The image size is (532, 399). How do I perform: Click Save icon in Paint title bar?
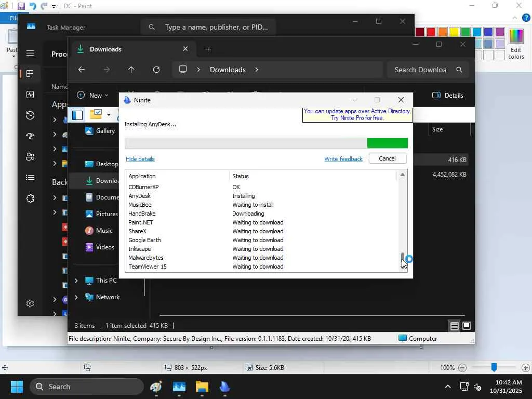(x=21, y=6)
